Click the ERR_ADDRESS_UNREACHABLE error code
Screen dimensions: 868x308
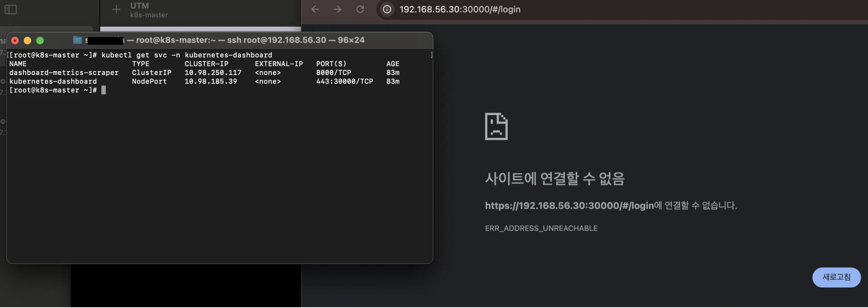coord(541,228)
